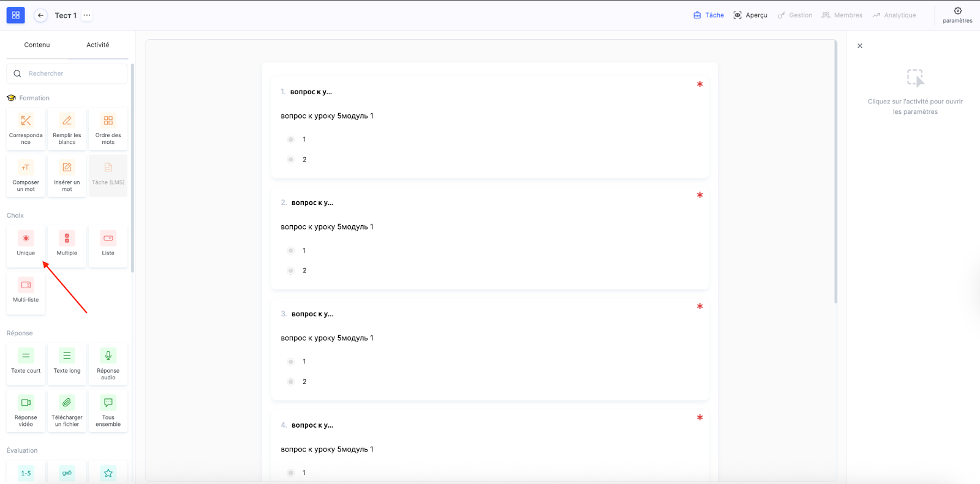
Task: Add the Télécharger un fichier activity
Action: point(67,411)
